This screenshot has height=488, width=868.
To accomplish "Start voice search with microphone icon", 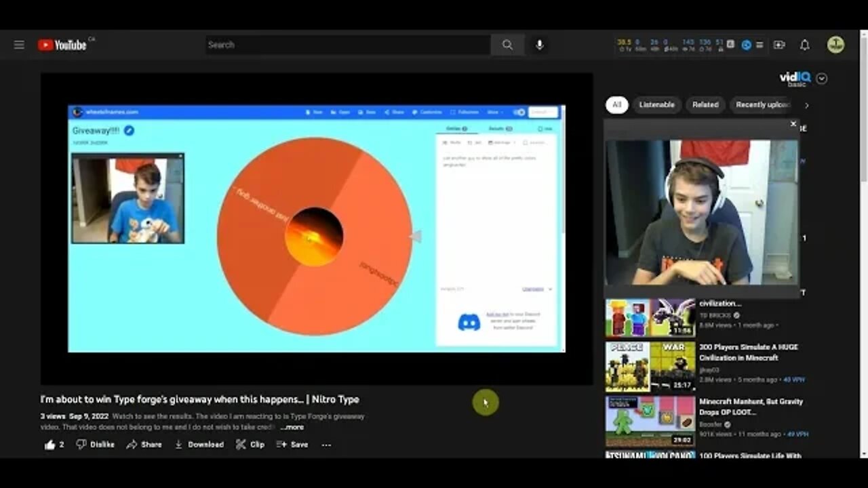I will click(x=540, y=45).
